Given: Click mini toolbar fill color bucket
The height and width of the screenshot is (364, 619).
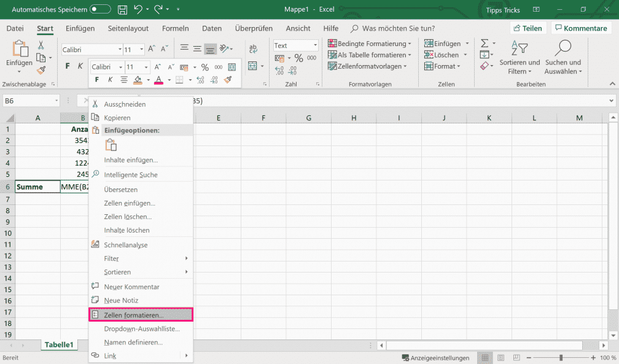Looking at the screenshot, I should (x=138, y=80).
